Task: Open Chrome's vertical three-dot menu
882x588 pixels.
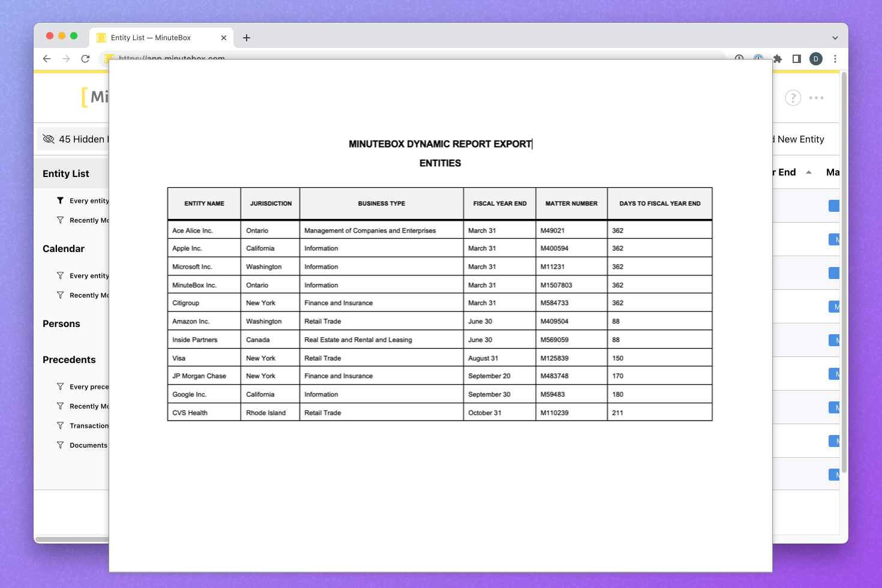Action: click(835, 59)
